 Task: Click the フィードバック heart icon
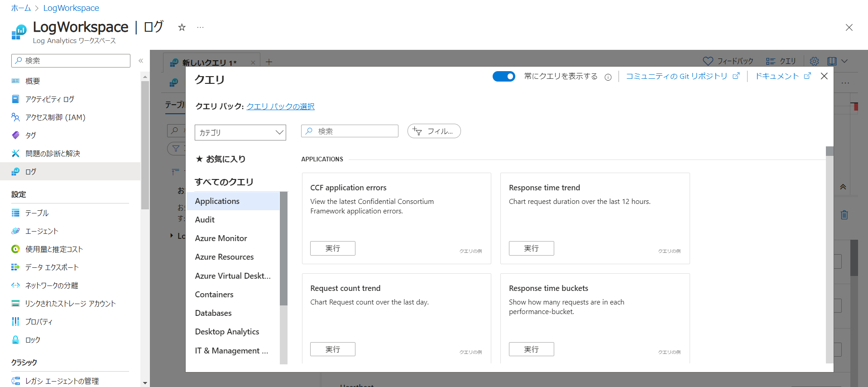coord(708,61)
